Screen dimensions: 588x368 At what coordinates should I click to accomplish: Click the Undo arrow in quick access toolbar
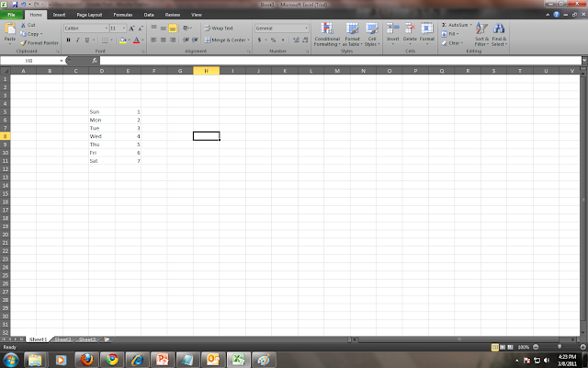(23, 5)
